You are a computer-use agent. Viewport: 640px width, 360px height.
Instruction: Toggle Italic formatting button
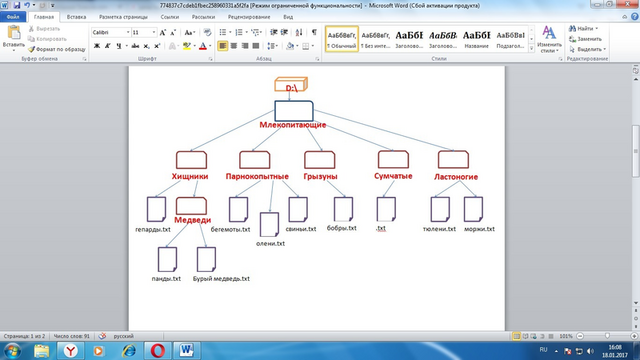[108, 46]
